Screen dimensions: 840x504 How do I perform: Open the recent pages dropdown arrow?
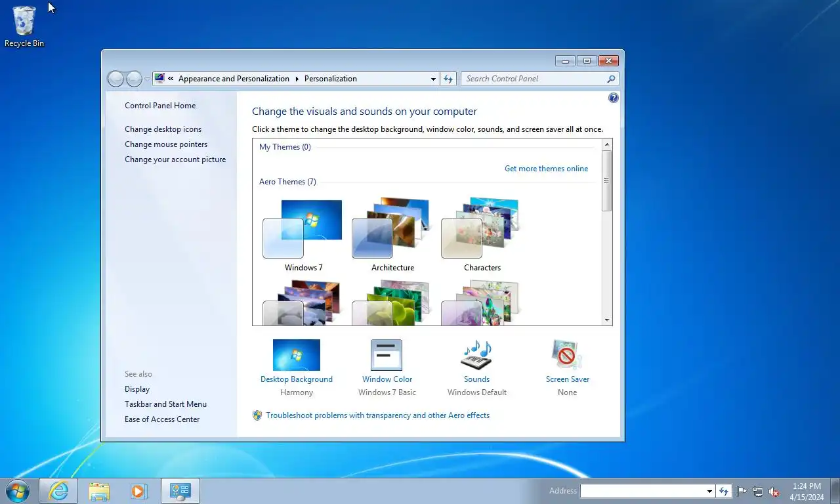pyautogui.click(x=147, y=79)
